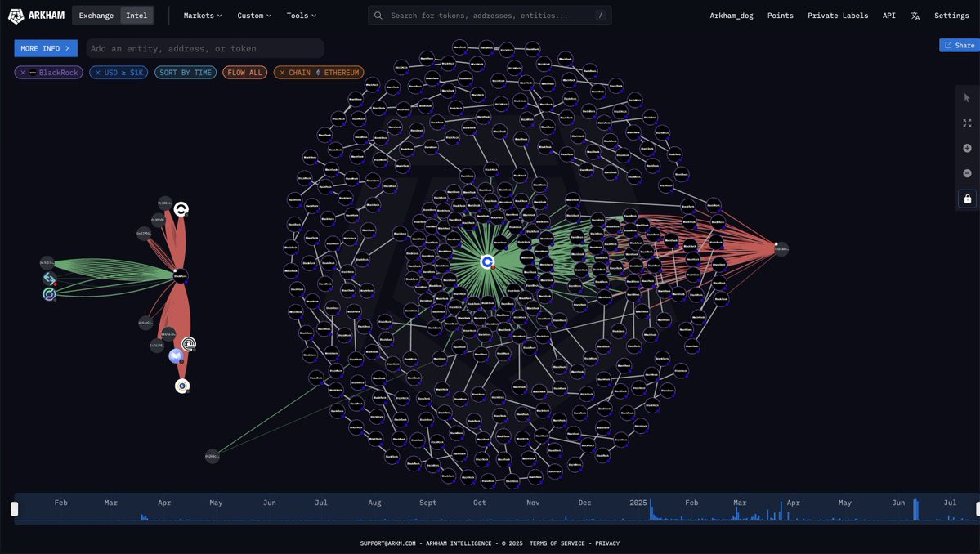Click the right handle of the timeline

click(x=978, y=509)
